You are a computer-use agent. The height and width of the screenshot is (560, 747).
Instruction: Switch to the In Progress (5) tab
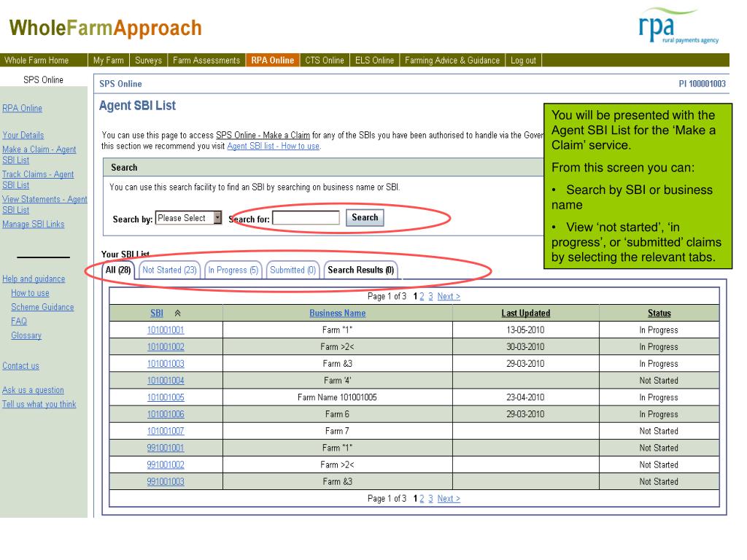pos(233,270)
